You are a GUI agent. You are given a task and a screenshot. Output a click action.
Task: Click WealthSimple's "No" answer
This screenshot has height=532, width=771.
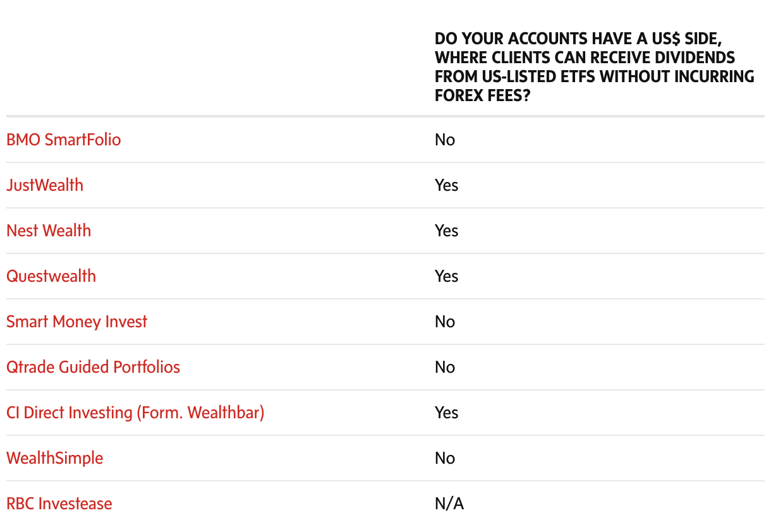pos(445,458)
